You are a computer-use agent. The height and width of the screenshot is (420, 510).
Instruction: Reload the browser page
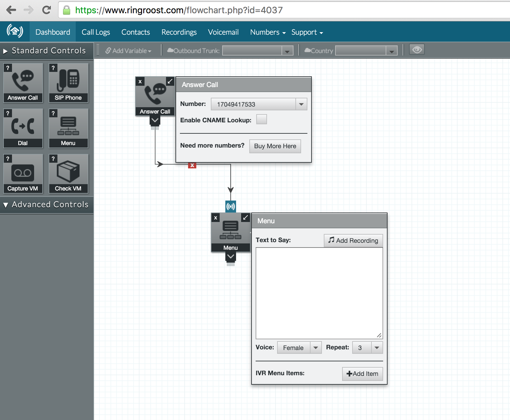pos(46,10)
